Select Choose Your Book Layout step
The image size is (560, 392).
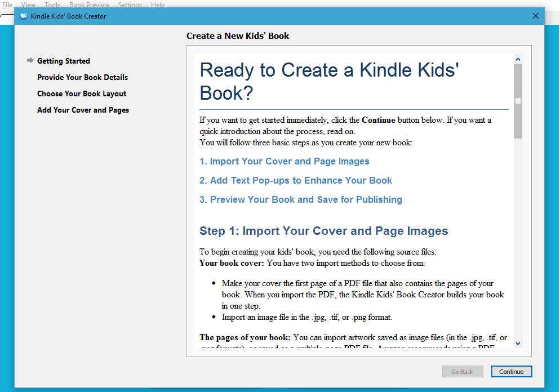tap(82, 93)
